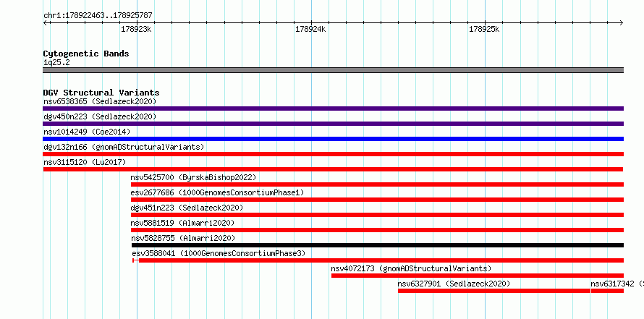Click the DGV Structural Variants track title
This screenshot has width=644, height=319.
click(x=101, y=93)
